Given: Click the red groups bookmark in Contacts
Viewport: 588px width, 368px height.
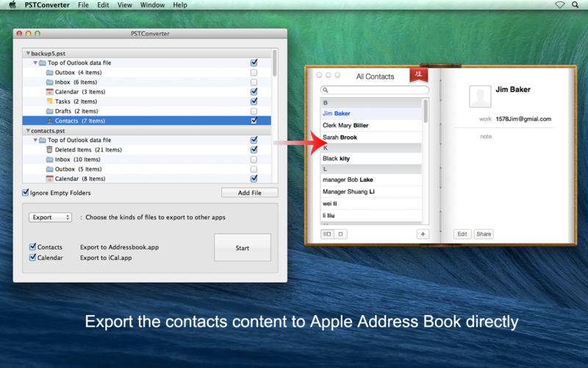Looking at the screenshot, I should click(x=418, y=75).
